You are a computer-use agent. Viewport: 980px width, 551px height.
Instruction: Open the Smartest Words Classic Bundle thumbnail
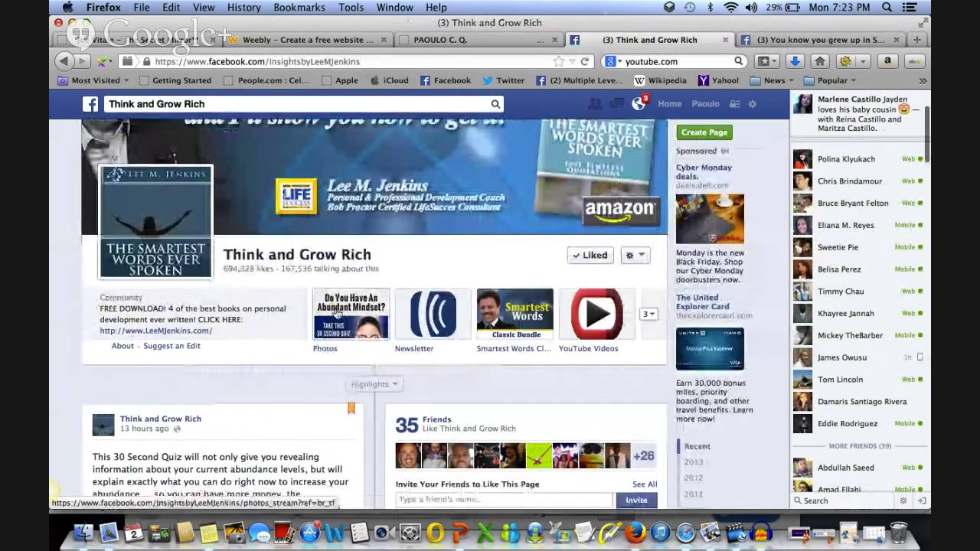click(x=514, y=314)
